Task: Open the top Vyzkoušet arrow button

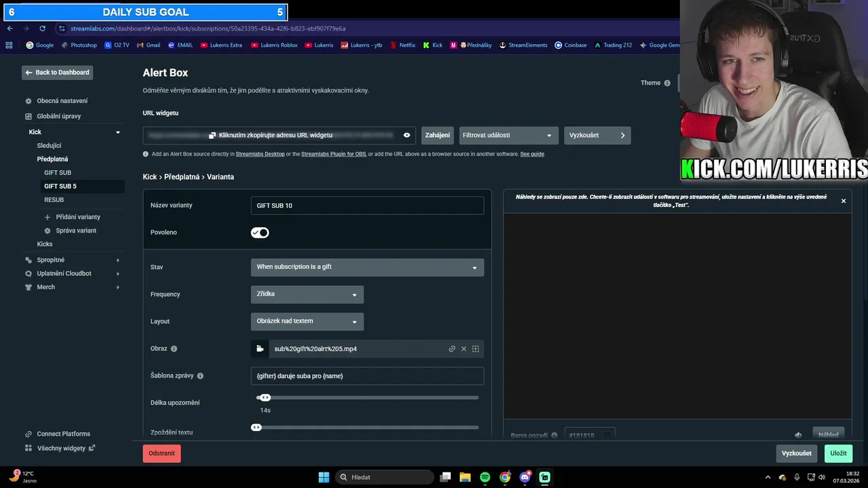Action: (x=597, y=136)
